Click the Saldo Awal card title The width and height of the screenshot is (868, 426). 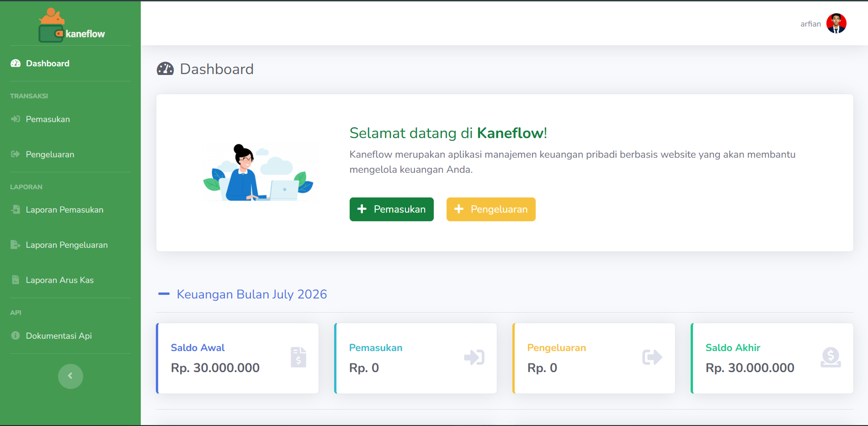point(197,348)
